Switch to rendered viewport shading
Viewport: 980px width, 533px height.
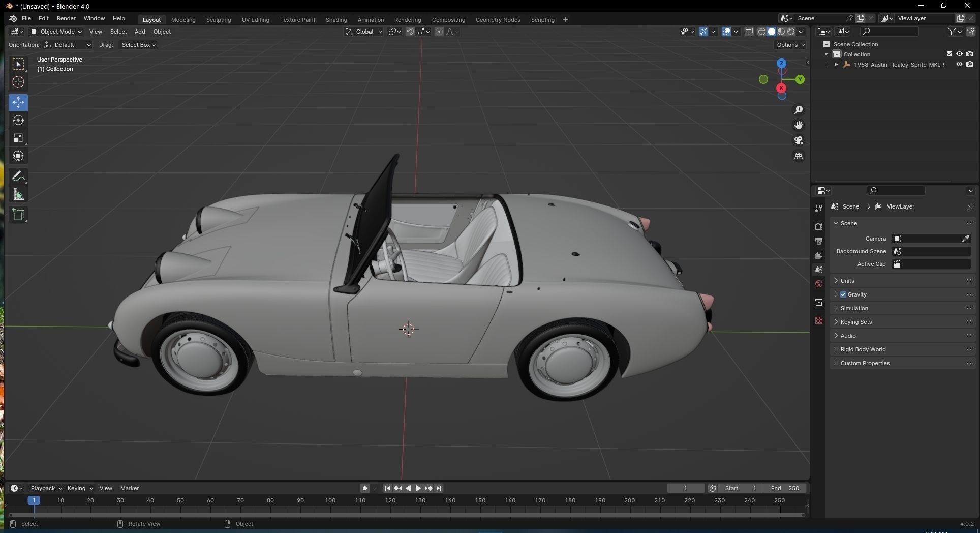791,32
